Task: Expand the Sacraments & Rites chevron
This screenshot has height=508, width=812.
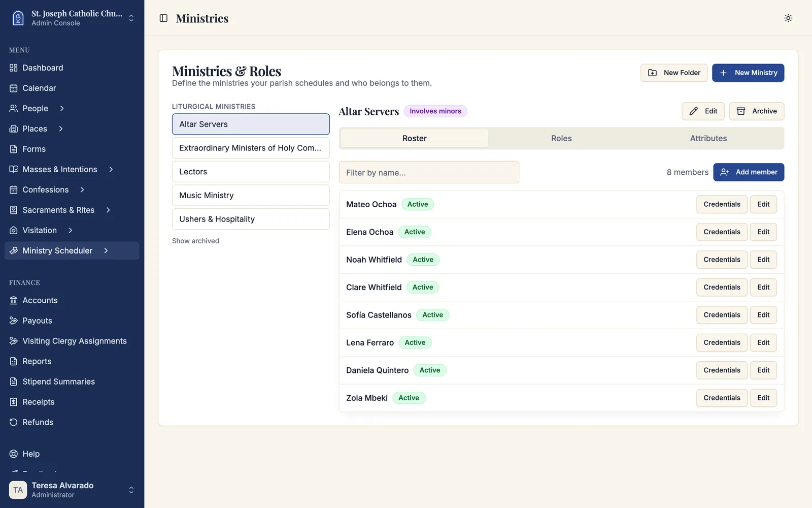Action: pos(108,210)
